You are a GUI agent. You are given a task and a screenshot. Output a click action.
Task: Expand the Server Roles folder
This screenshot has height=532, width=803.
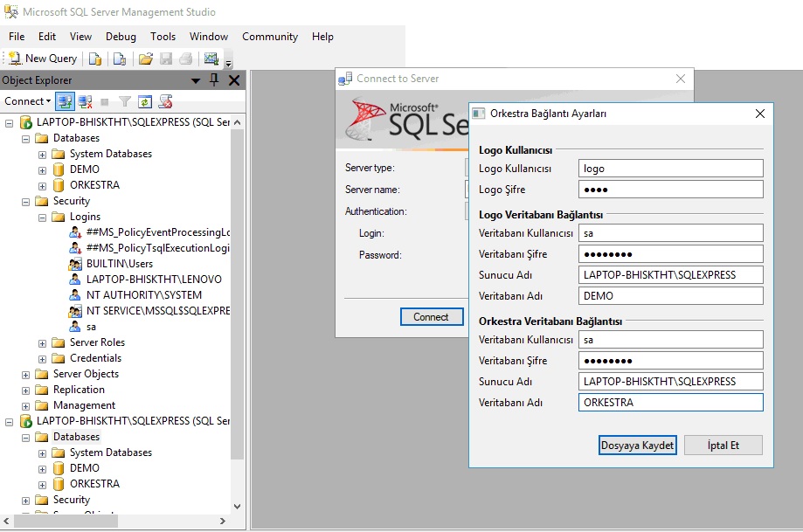pos(43,343)
